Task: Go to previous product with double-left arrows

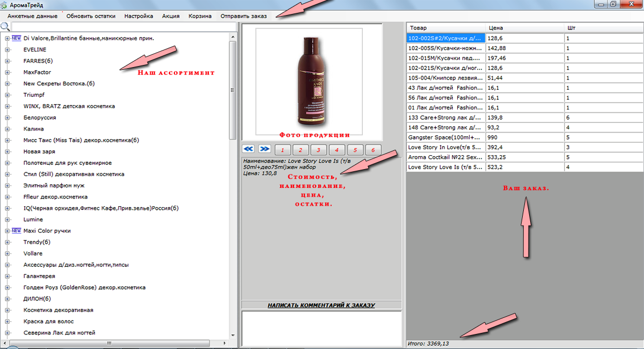Action: tap(248, 149)
